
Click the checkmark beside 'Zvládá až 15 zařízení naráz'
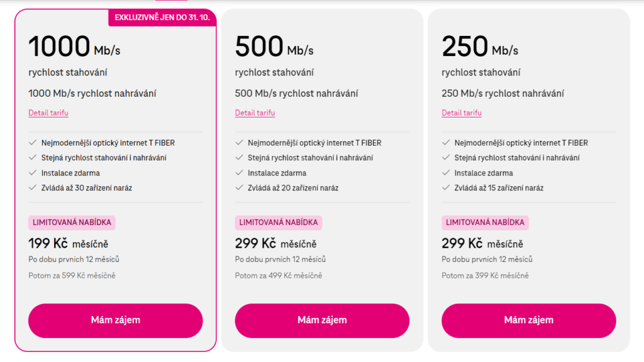[446, 188]
